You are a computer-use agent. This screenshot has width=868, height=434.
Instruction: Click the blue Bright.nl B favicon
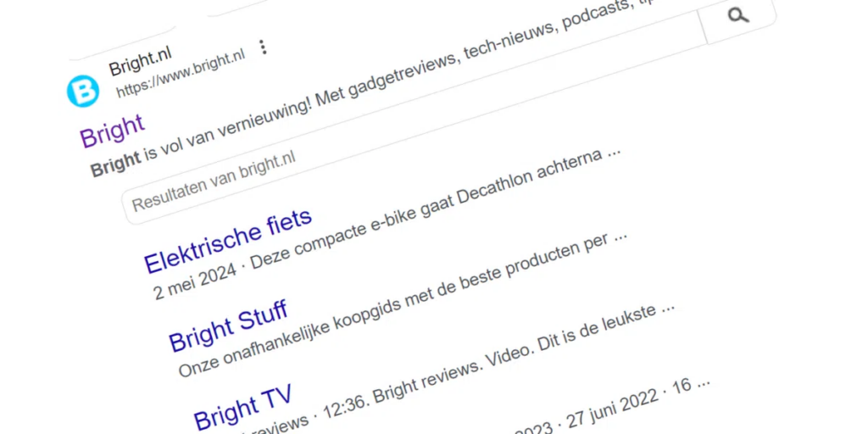(83, 91)
